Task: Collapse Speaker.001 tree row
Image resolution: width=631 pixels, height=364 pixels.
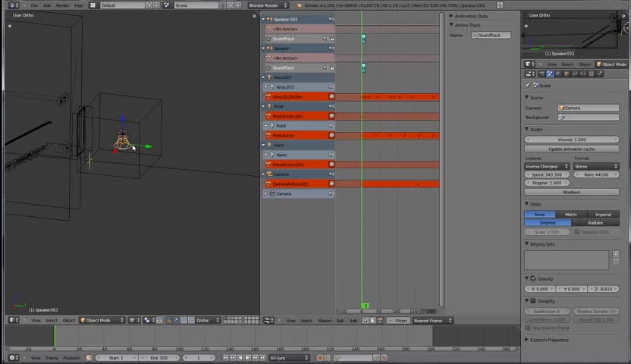Action: tap(264, 19)
